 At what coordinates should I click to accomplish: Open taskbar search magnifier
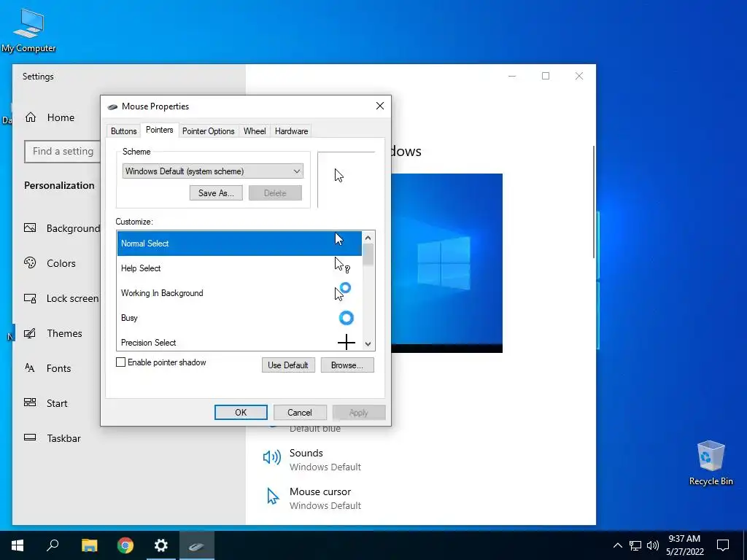click(53, 545)
